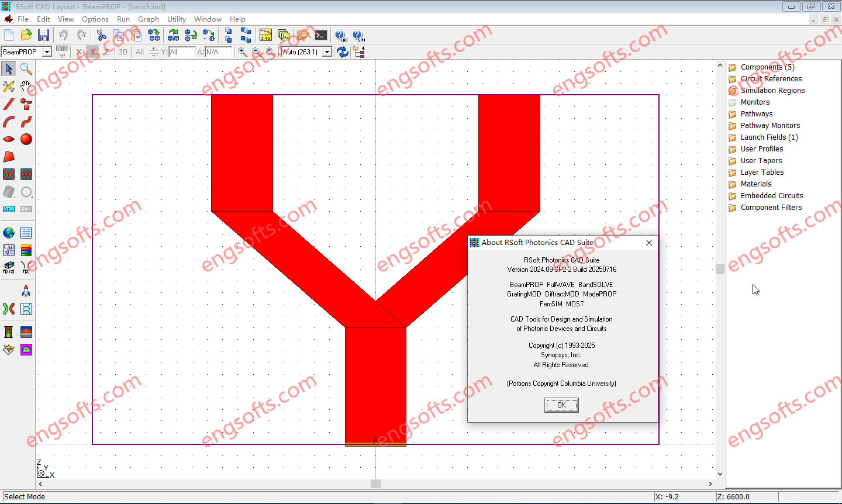Expand the Materials folder
The image size is (842, 504).
[756, 184]
